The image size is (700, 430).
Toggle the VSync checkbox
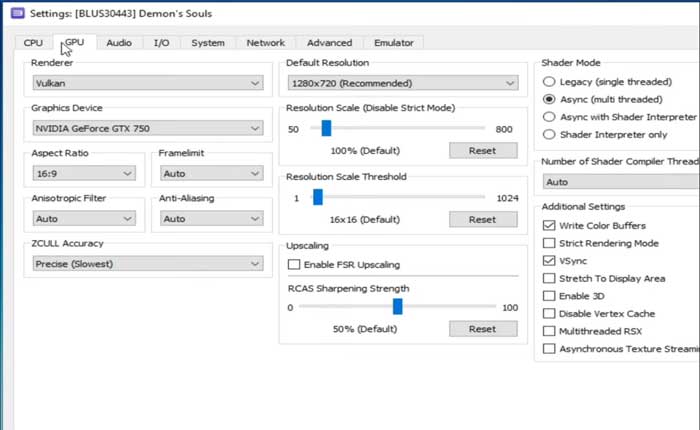549,260
